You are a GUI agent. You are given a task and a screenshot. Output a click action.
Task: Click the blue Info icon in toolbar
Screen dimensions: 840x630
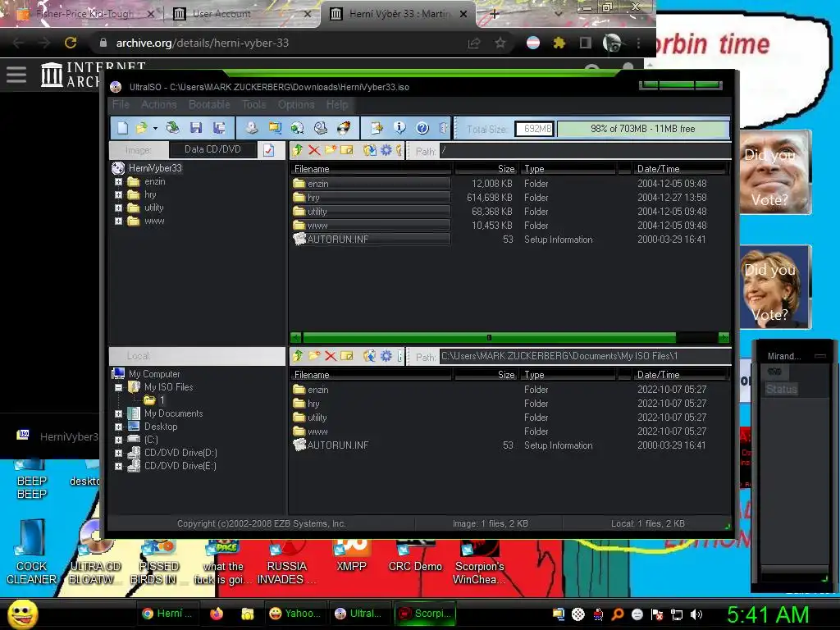tap(399, 128)
